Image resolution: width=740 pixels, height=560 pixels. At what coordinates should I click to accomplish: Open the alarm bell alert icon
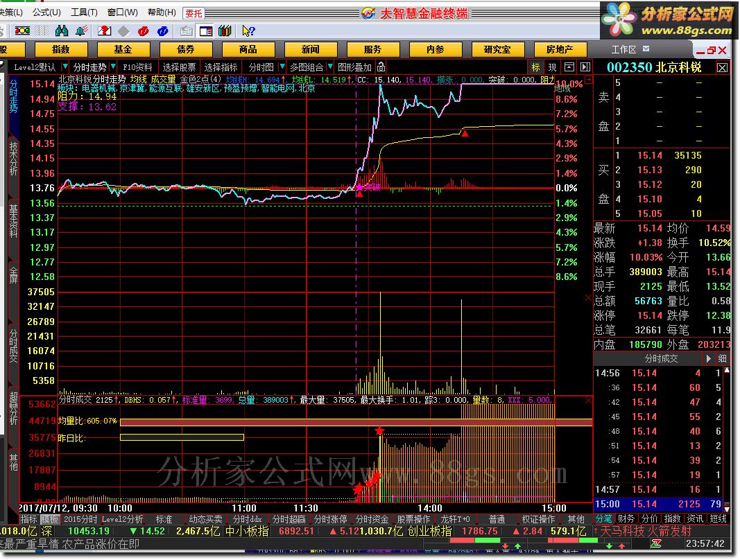coord(82,31)
